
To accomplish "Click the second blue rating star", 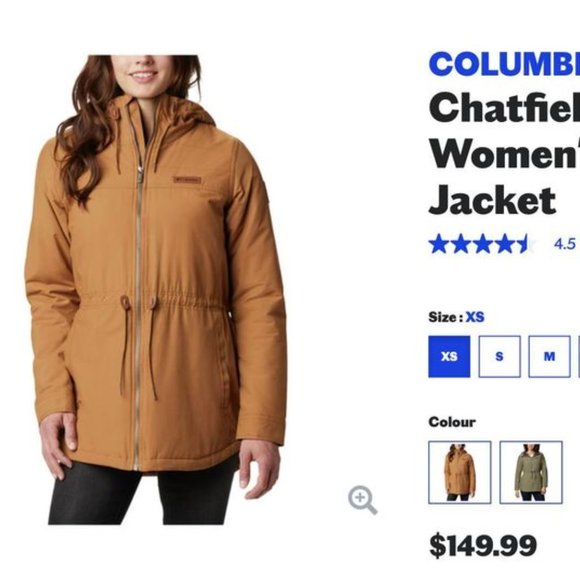I will [x=461, y=244].
